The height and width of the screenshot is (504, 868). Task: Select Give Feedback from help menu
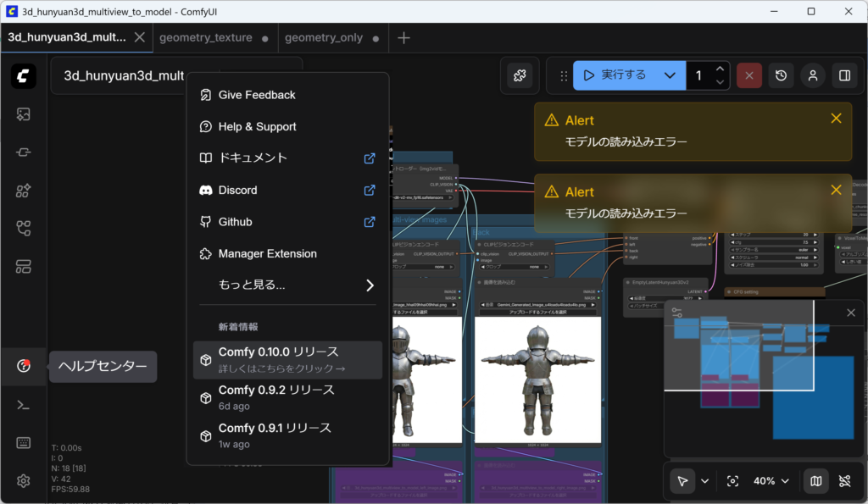[257, 95]
